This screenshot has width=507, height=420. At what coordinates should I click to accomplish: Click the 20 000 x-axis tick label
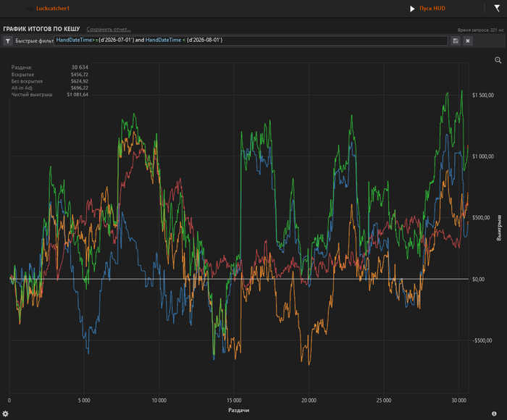[x=309, y=400]
